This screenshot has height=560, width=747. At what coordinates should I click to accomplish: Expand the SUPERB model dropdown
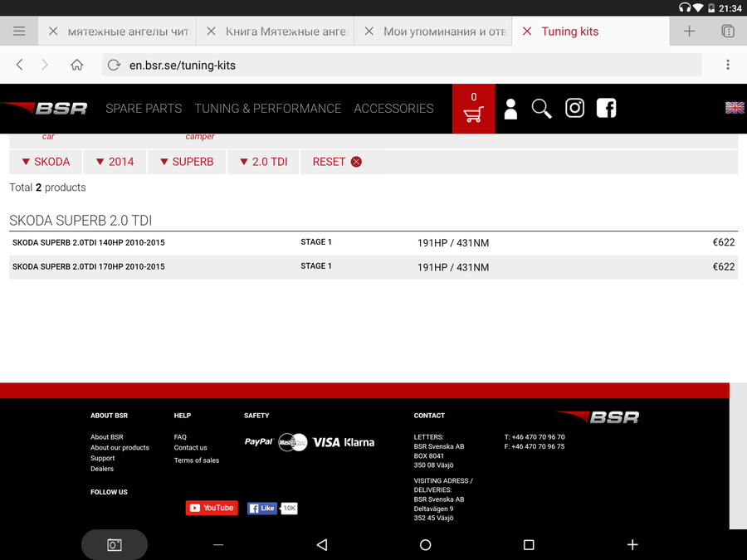187,162
